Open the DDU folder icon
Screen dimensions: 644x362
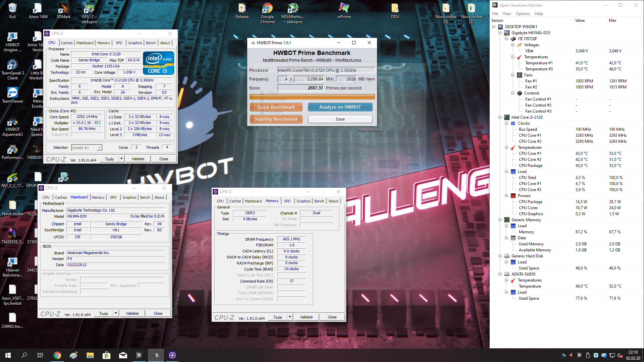[x=395, y=11]
